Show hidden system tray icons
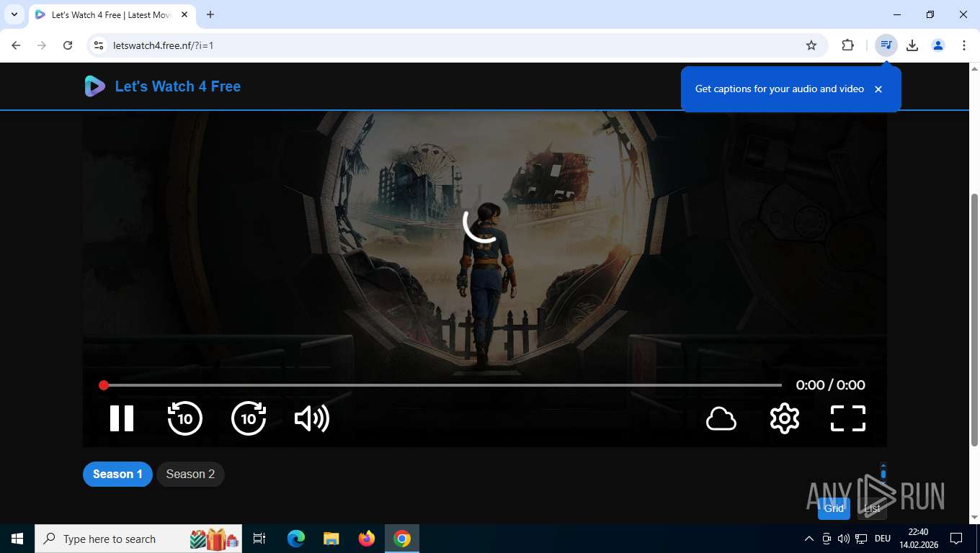 (809, 539)
